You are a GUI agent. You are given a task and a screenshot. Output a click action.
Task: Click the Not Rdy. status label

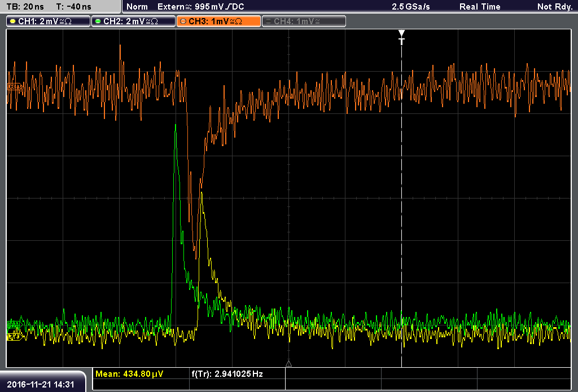pos(554,7)
